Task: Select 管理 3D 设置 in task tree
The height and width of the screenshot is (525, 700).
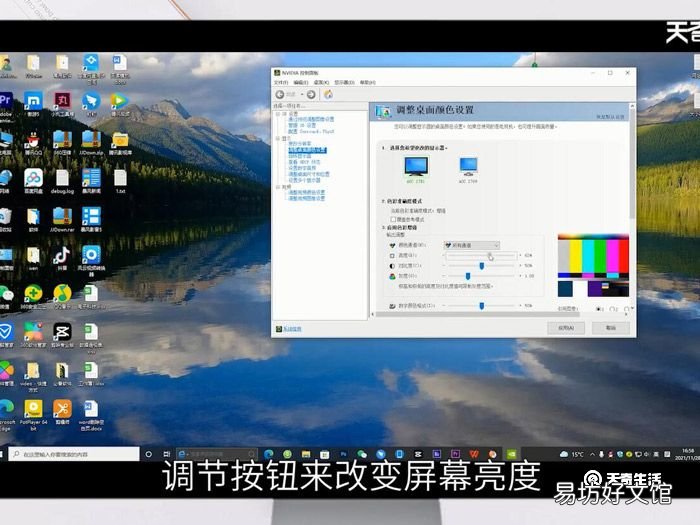Action: pos(302,125)
